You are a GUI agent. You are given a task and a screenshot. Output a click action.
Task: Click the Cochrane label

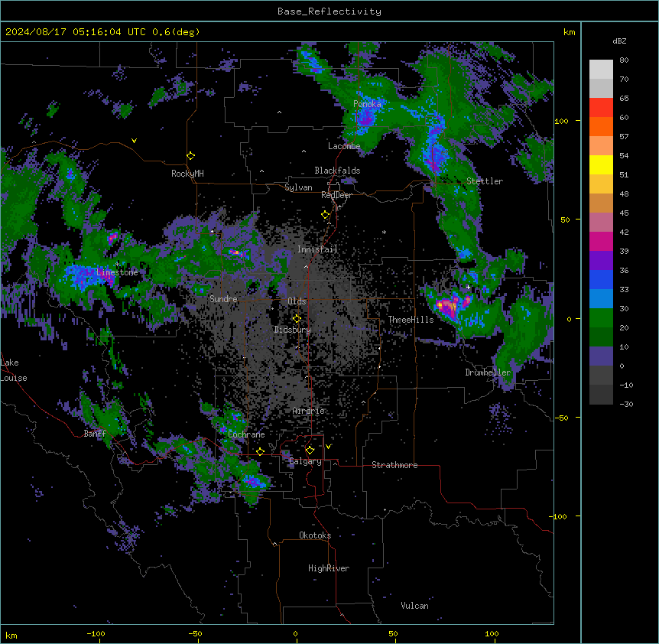(246, 434)
